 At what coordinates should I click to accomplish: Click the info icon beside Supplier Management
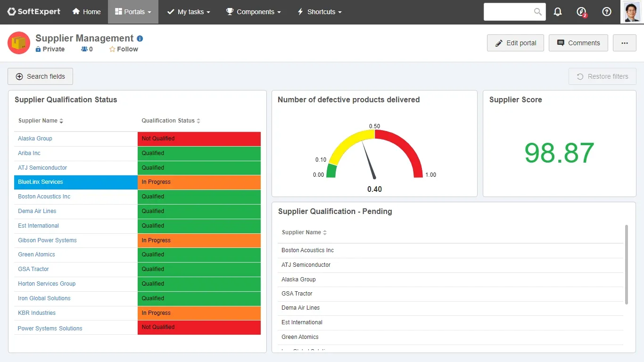coord(140,39)
